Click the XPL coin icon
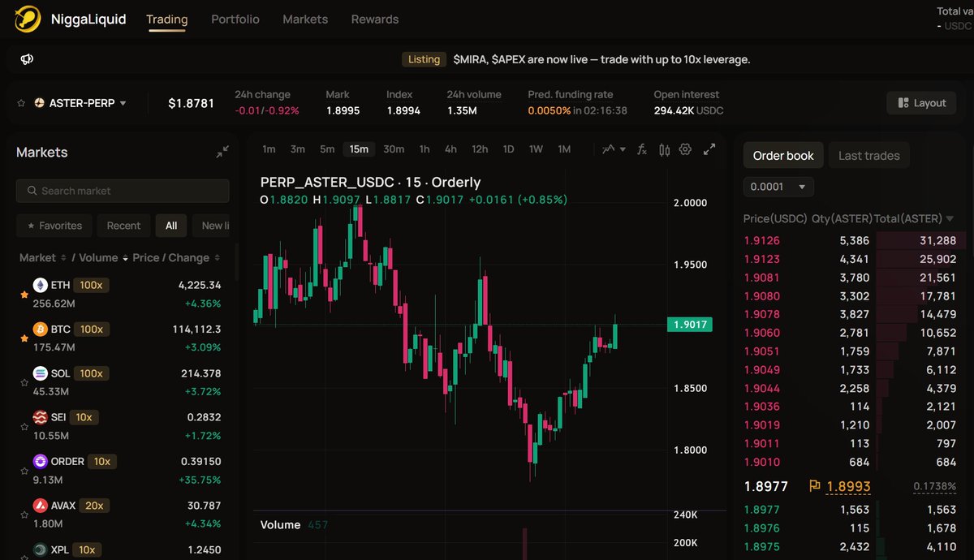Screen dimensions: 974x560 40,549
